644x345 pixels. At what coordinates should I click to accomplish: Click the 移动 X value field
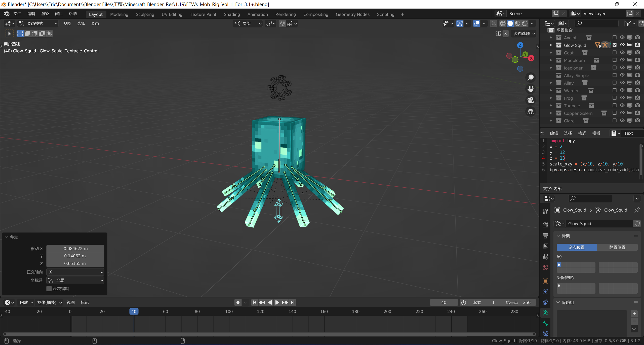75,249
